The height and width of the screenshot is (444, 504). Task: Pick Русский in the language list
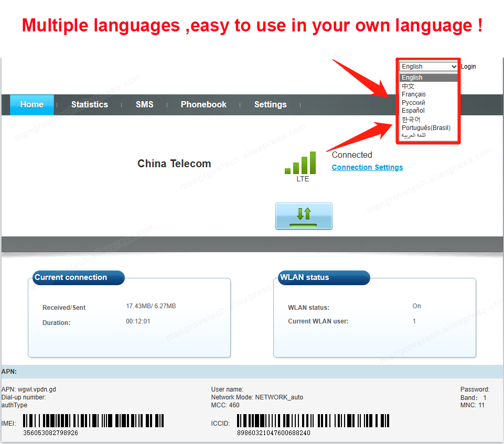point(428,103)
